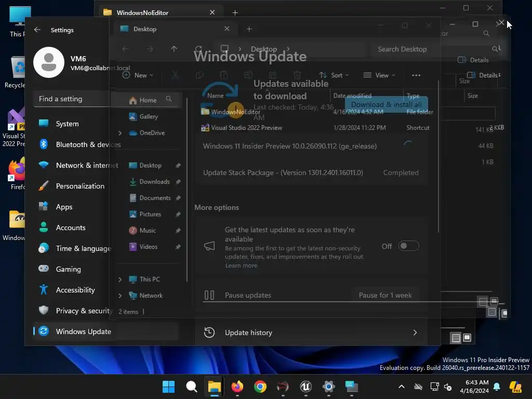Expand OneDrive in navigation pane
Image resolution: width=532 pixels, height=399 pixels.
(x=120, y=133)
